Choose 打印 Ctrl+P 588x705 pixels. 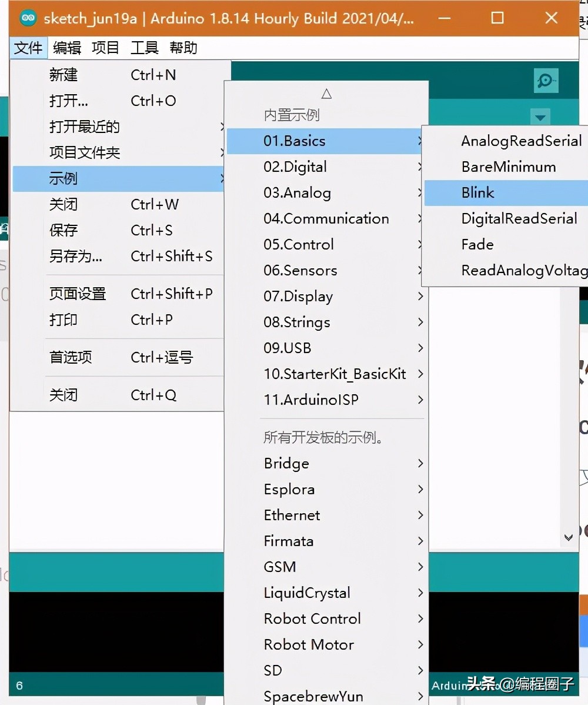(118, 320)
